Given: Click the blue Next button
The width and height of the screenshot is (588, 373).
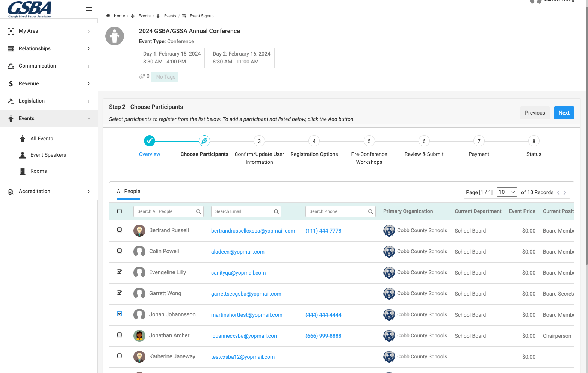Looking at the screenshot, I should (564, 113).
